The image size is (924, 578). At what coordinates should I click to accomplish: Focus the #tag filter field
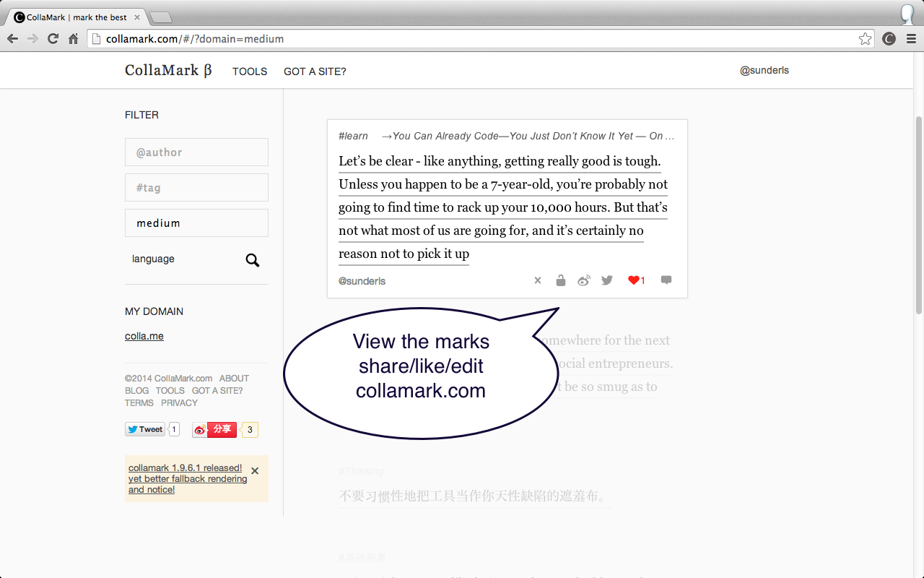pos(196,188)
